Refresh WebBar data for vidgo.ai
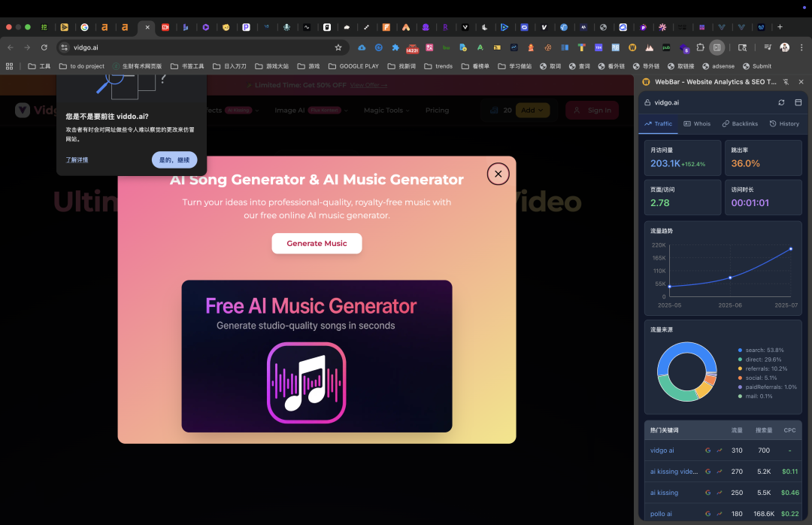The height and width of the screenshot is (525, 812). pyautogui.click(x=781, y=102)
